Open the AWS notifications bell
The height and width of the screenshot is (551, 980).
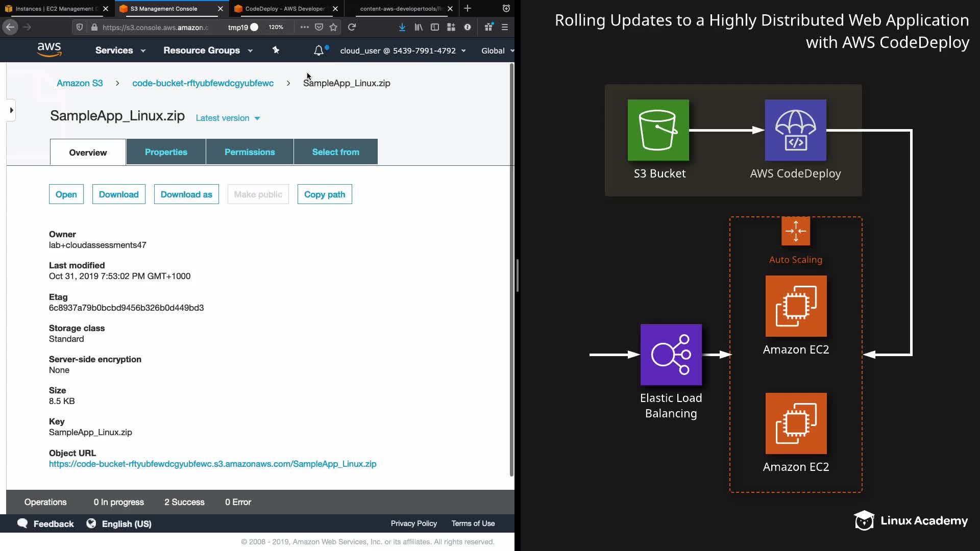coord(318,51)
